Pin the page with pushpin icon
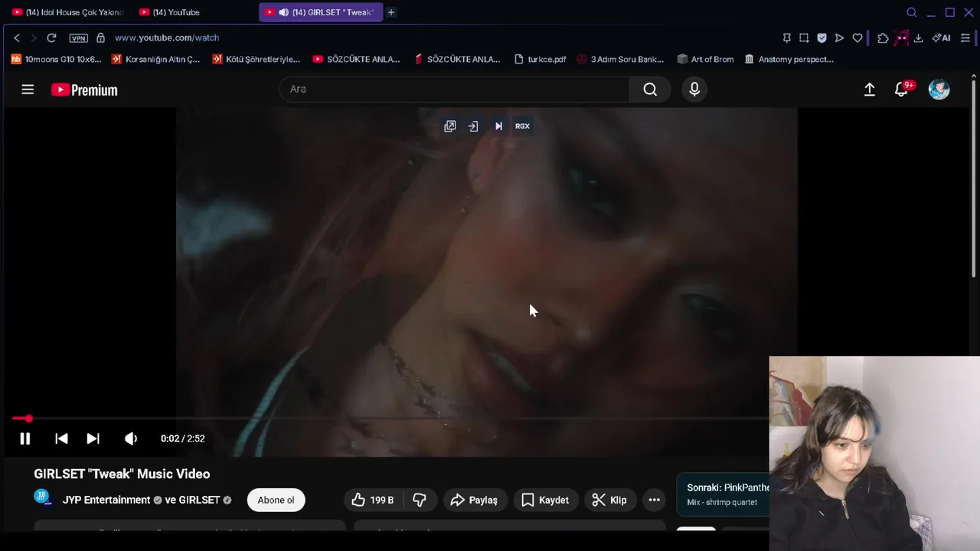Viewport: 980px width, 551px height. coord(786,37)
